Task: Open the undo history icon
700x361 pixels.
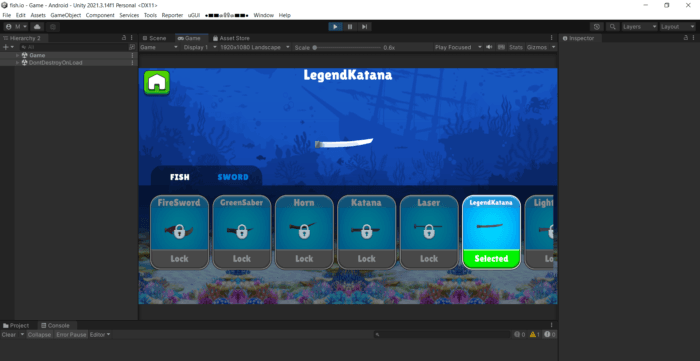Action: pos(597,27)
